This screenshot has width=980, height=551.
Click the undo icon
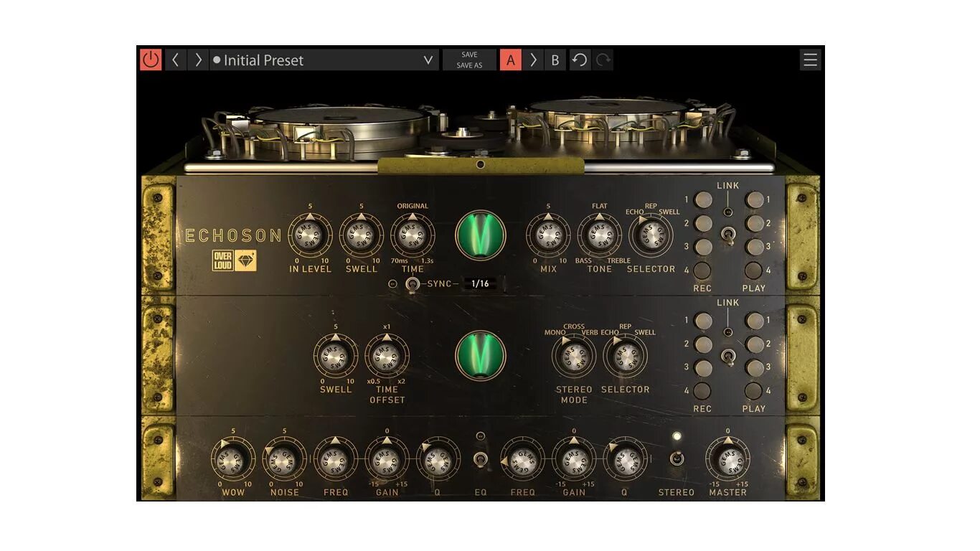[x=580, y=60]
